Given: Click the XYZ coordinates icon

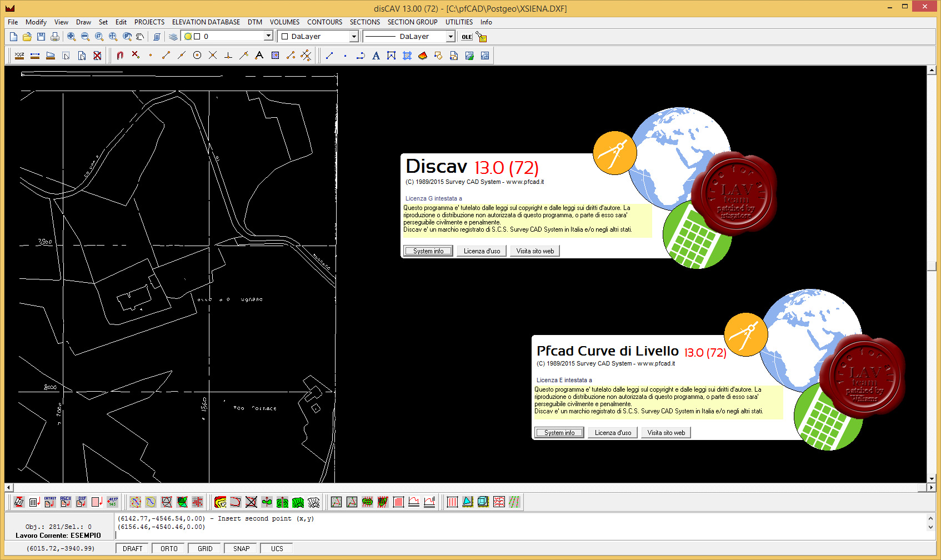Looking at the screenshot, I should coord(19,56).
